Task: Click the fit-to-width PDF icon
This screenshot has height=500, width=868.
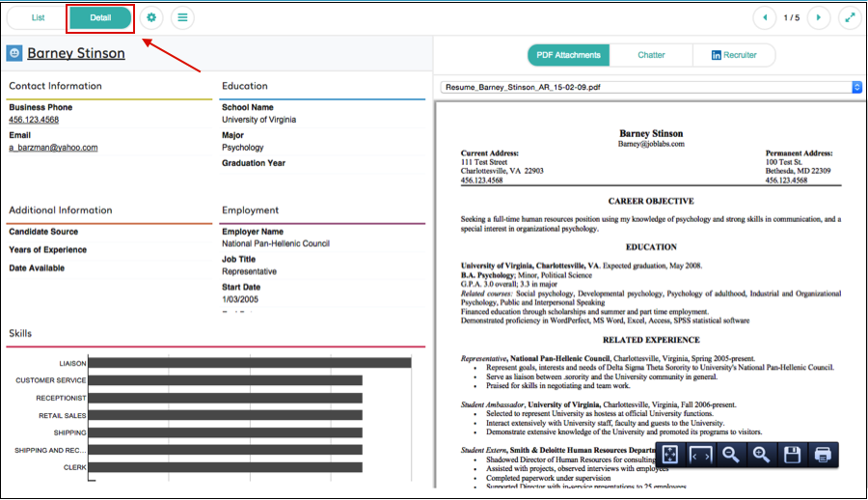Action: 700,455
